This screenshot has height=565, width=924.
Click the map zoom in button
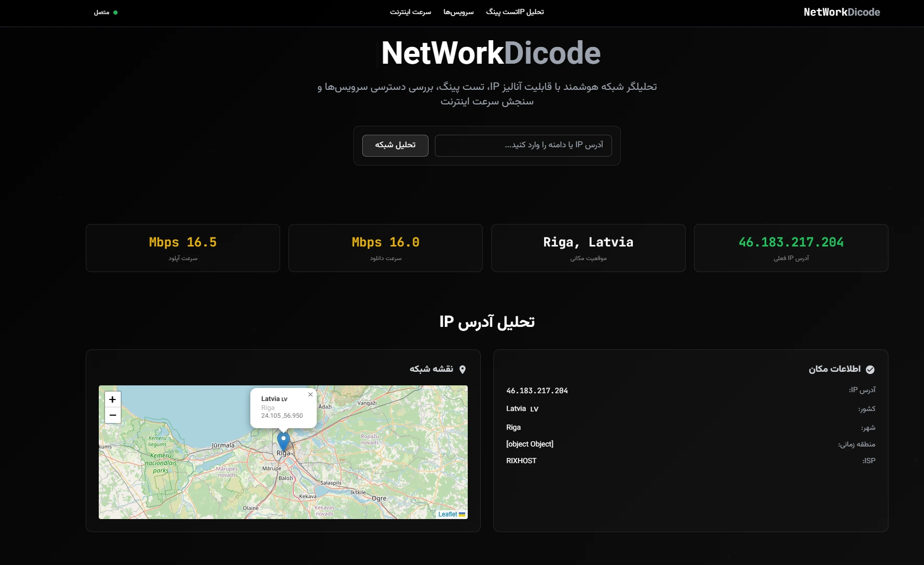point(112,399)
